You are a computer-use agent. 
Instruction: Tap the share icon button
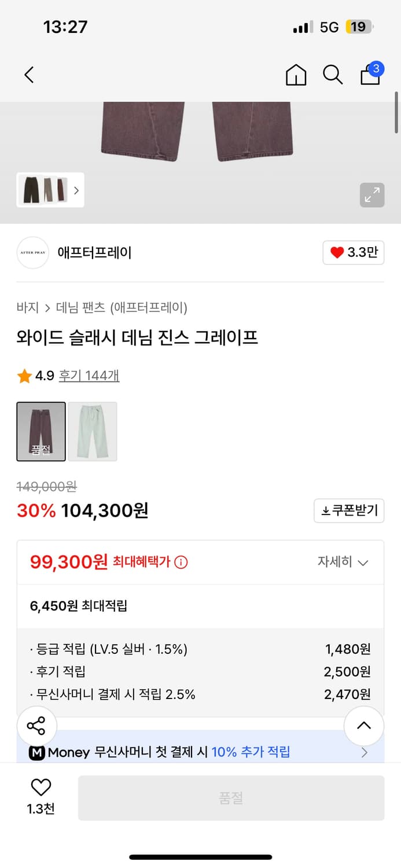point(36,726)
